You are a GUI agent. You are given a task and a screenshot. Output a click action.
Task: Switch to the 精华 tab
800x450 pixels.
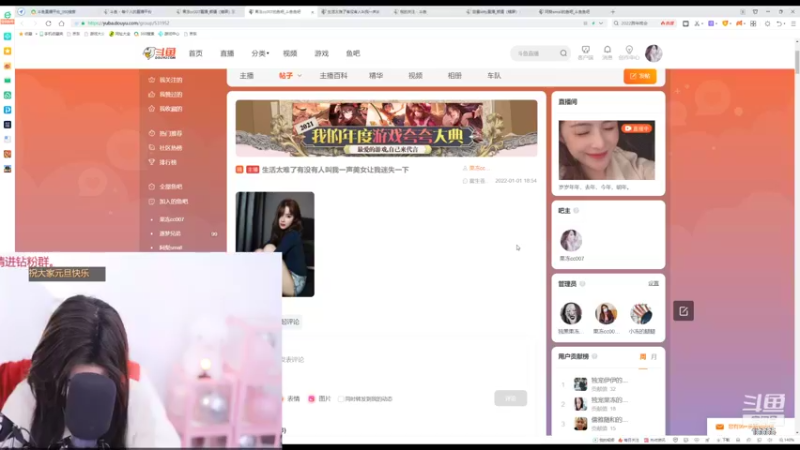[376, 76]
